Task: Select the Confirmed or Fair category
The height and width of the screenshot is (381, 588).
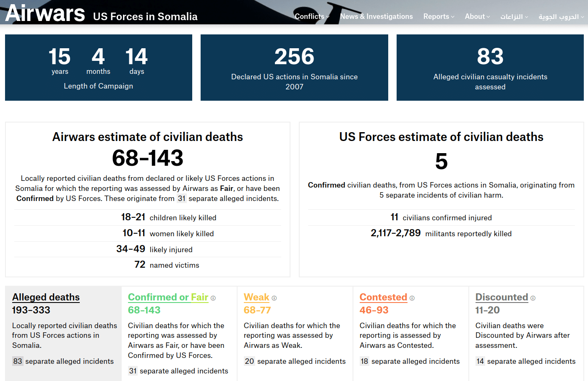Action: [x=168, y=297]
